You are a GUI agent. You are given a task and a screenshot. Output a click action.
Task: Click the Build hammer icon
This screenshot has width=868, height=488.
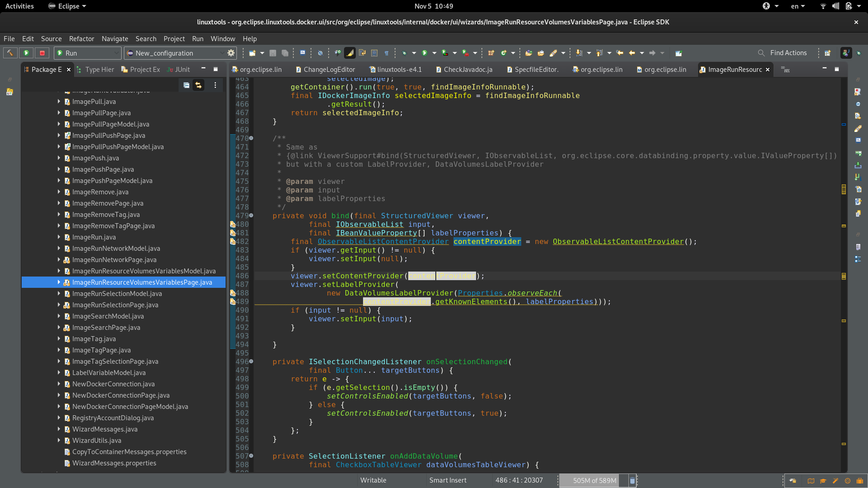click(10, 53)
